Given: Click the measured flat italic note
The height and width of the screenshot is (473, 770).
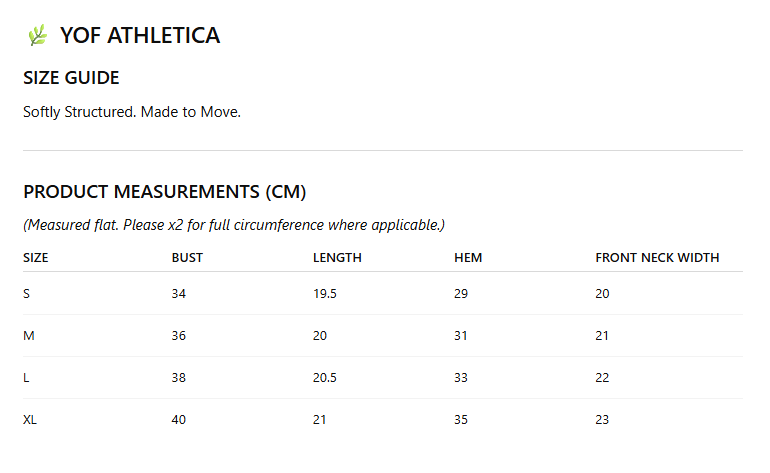Looking at the screenshot, I should [x=234, y=225].
